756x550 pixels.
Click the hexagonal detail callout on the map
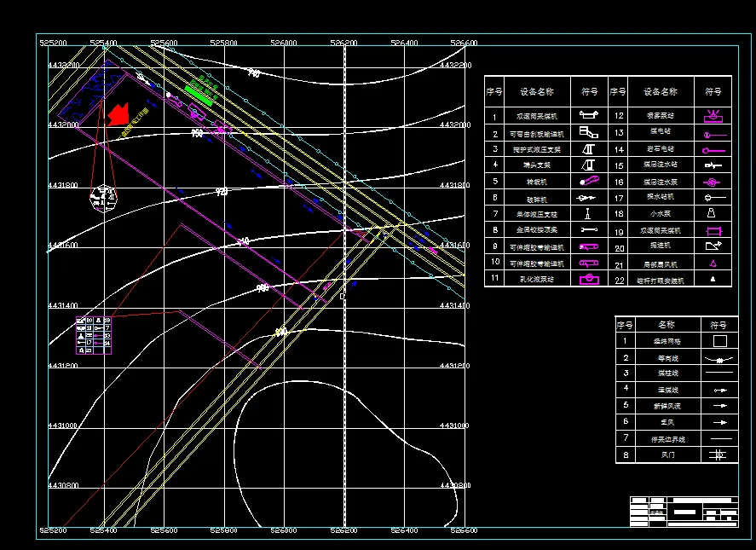pos(103,198)
